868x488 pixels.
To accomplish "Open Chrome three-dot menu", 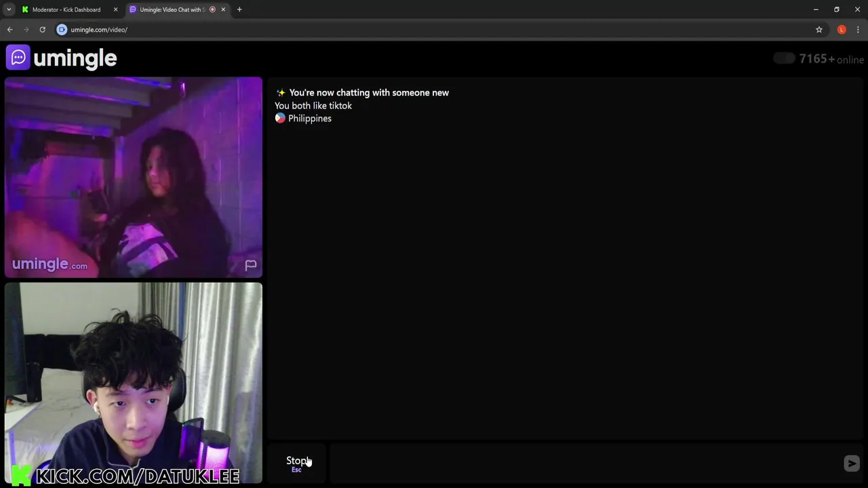I will [x=858, y=30].
